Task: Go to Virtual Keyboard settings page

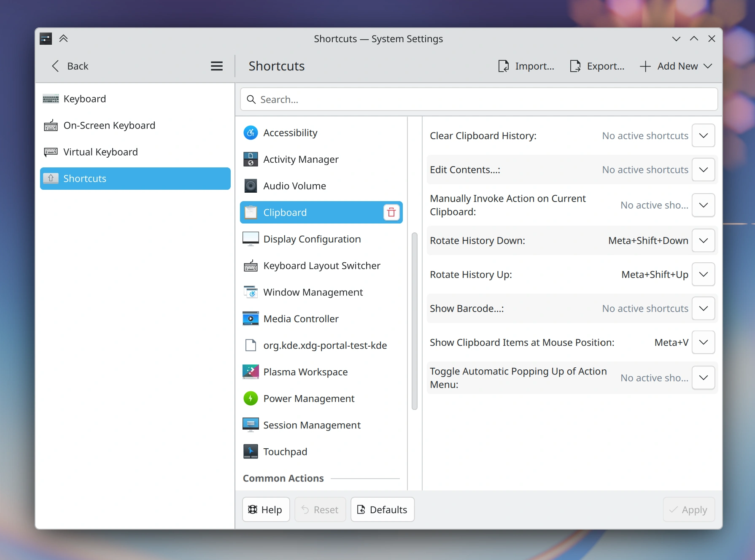Action: [x=135, y=152]
